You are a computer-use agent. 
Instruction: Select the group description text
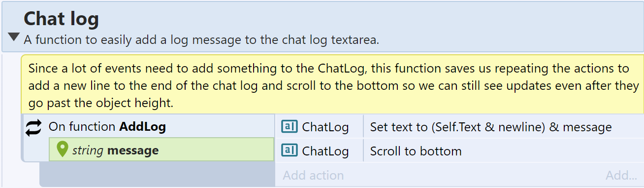coord(201,40)
